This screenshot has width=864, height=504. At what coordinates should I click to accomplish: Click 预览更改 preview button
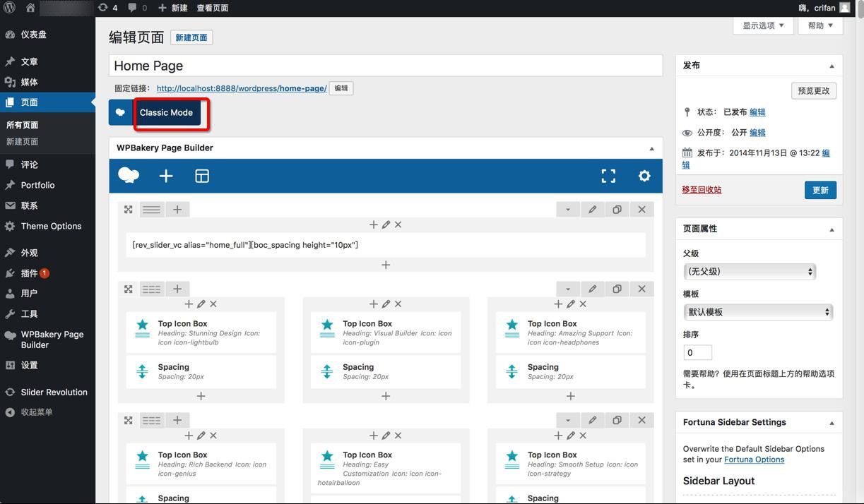point(814,90)
